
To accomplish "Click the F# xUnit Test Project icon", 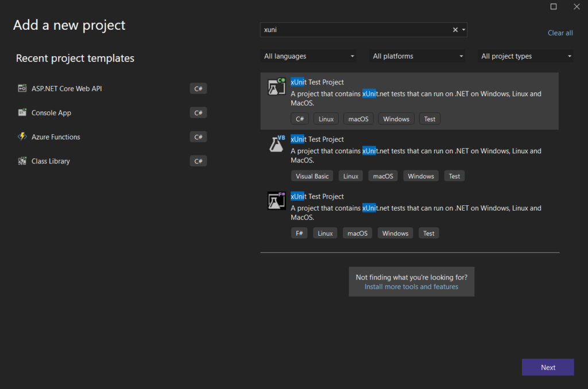I will point(276,201).
